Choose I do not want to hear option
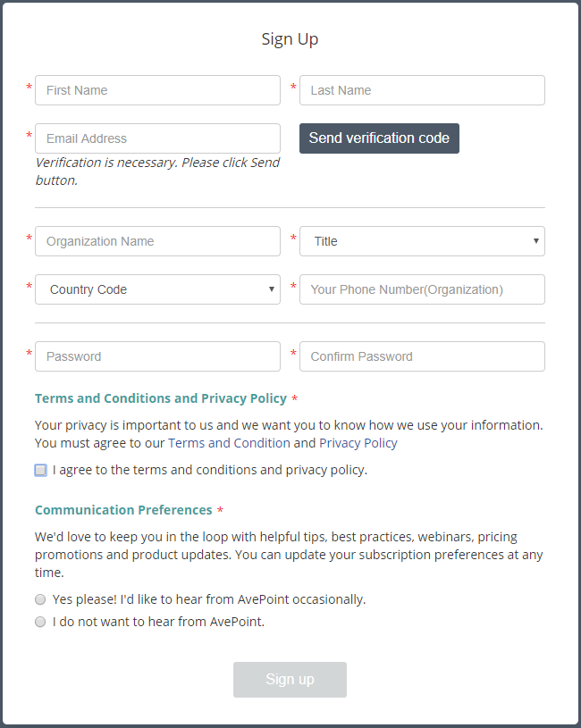581x728 pixels. click(40, 622)
